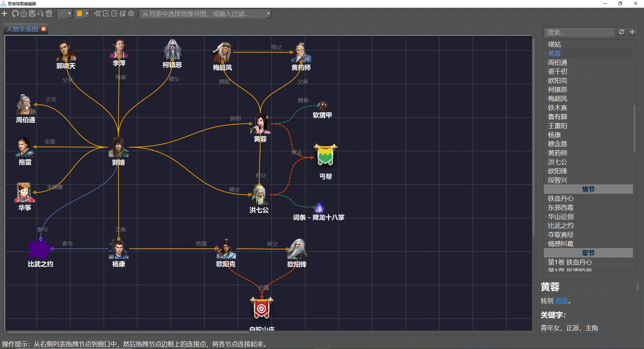Click the reload mind map icon

pyautogui.click(x=15, y=13)
